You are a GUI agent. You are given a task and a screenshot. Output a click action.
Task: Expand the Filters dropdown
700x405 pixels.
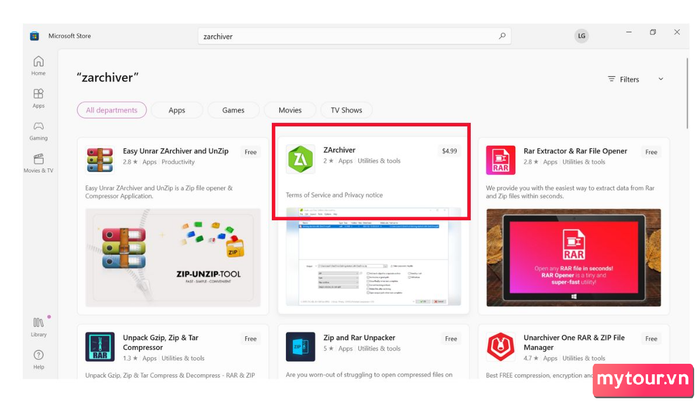point(636,79)
